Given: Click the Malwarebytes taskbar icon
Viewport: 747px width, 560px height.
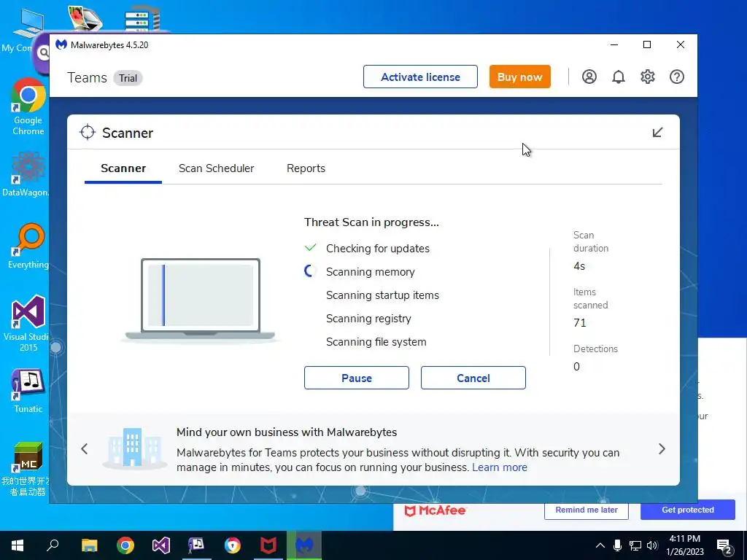Looking at the screenshot, I should (304, 545).
